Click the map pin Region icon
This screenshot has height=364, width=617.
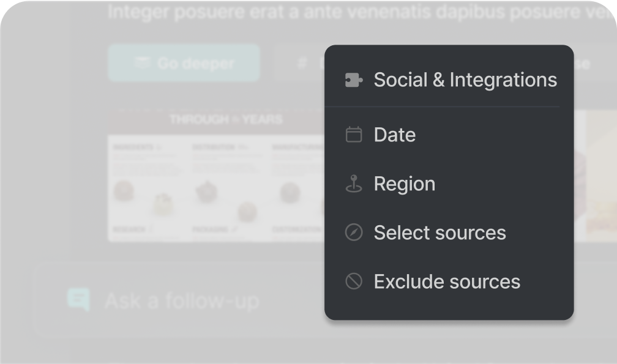[354, 184]
